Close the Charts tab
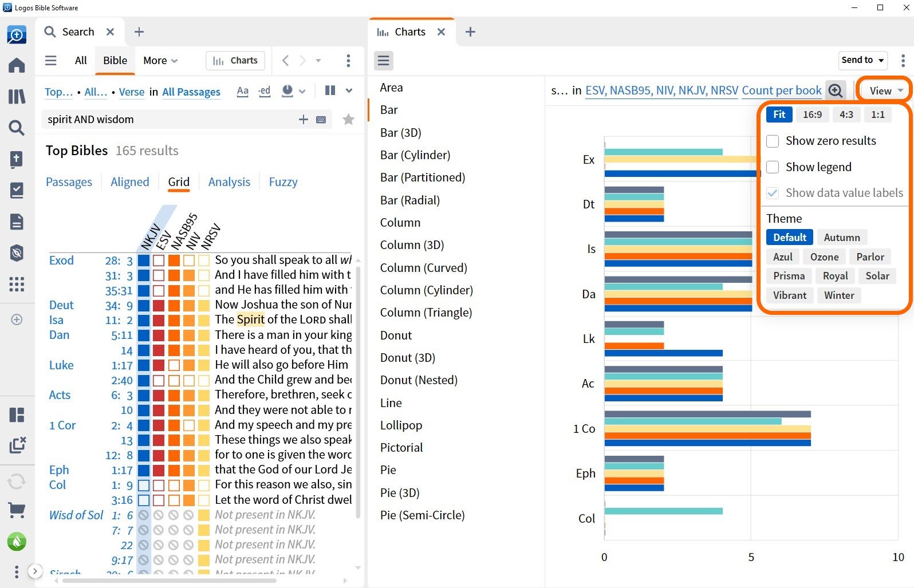This screenshot has height=588, width=914. click(441, 32)
